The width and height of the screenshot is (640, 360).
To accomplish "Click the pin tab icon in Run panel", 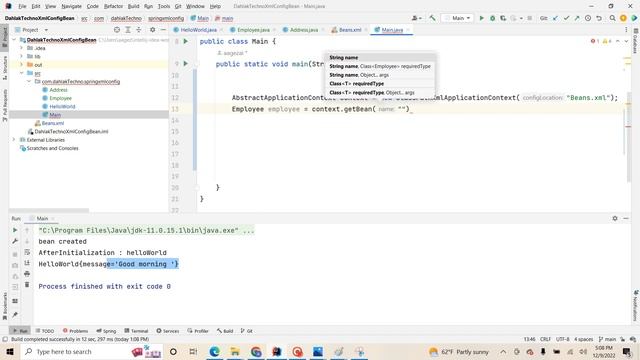I will tap(15, 315).
